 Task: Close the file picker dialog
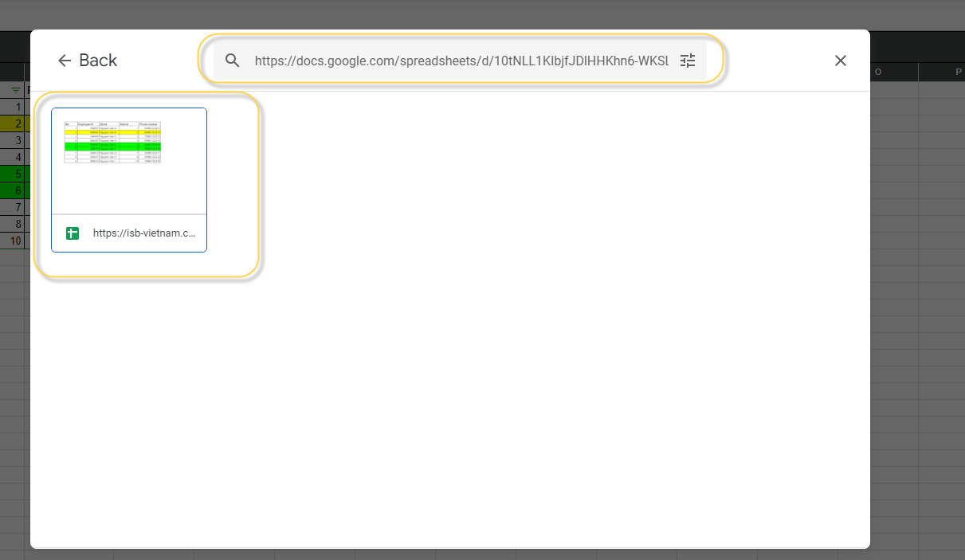(840, 61)
